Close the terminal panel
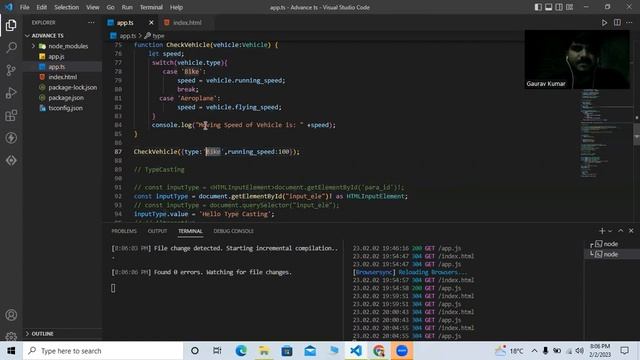The image size is (640, 360). pos(631,231)
